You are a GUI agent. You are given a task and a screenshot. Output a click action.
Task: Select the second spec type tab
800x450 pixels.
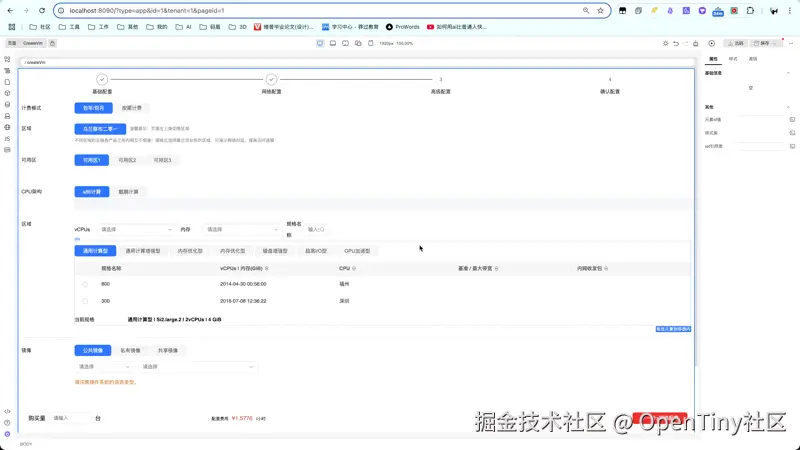143,251
